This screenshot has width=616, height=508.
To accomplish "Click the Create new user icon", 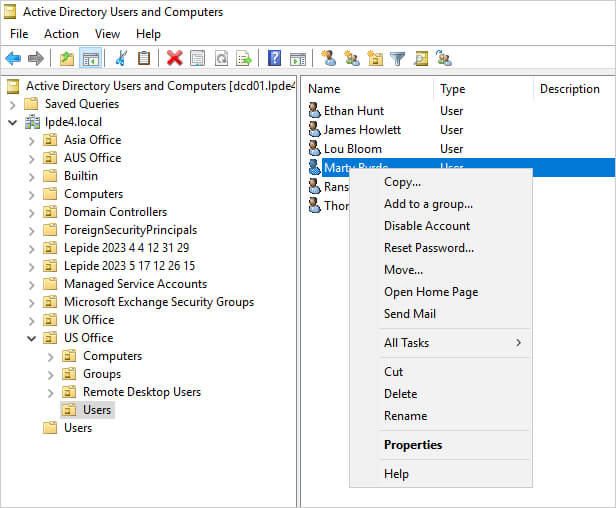I will [x=328, y=59].
